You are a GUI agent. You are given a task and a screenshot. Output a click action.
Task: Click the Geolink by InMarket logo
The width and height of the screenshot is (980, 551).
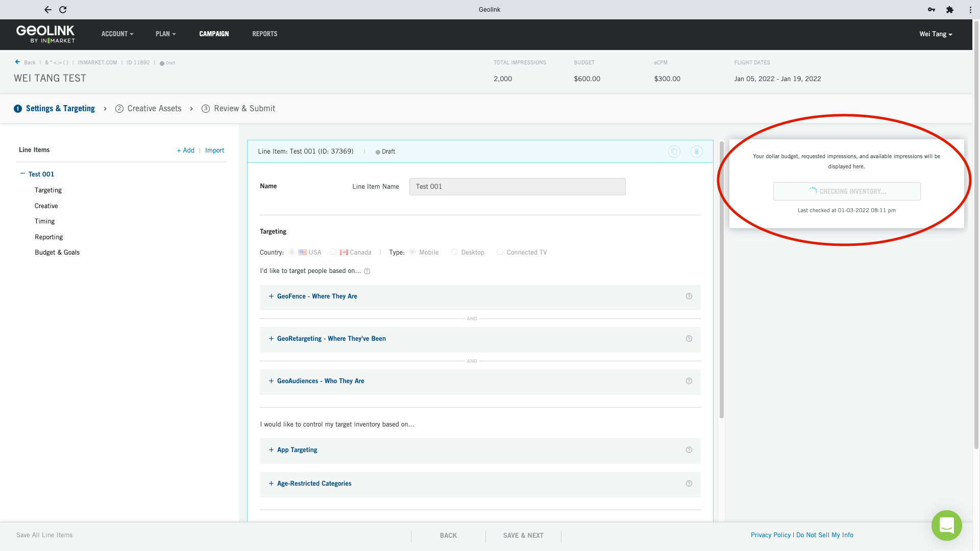point(45,34)
